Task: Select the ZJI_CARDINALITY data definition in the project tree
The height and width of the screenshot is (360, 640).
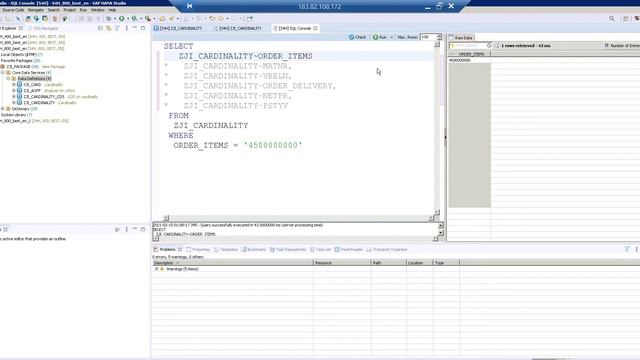Action: tap(39, 103)
